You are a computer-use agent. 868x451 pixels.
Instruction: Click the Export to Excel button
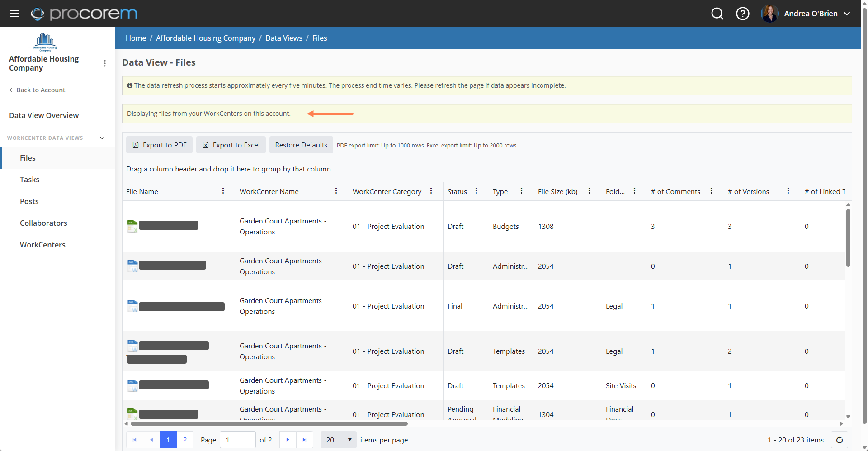click(231, 145)
